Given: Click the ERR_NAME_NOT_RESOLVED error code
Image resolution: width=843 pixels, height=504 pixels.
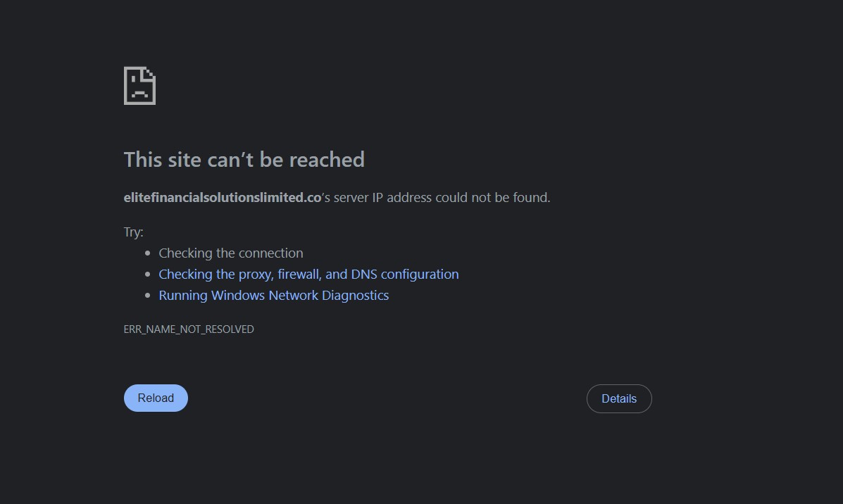Looking at the screenshot, I should [189, 329].
